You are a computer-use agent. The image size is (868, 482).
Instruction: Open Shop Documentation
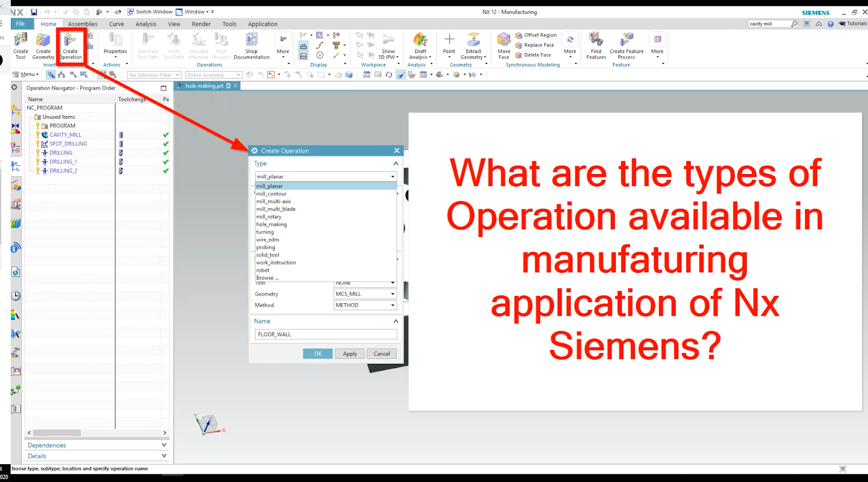coord(251,46)
